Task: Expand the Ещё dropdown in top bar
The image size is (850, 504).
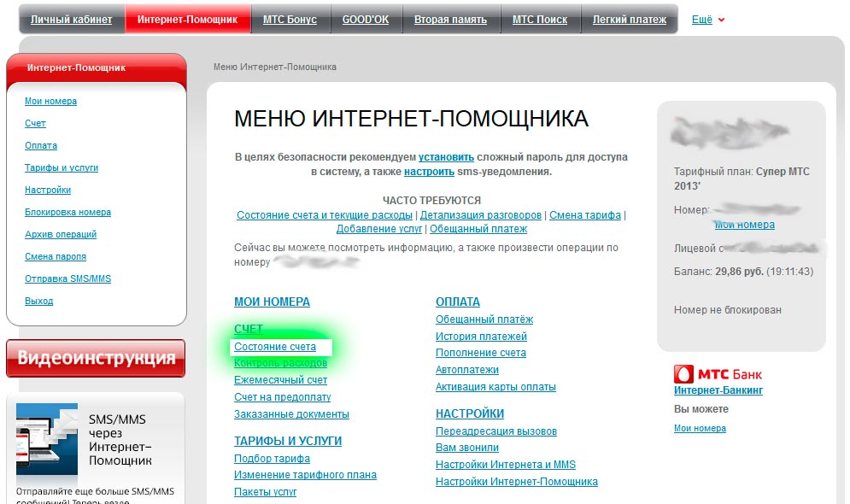Action: (x=707, y=20)
